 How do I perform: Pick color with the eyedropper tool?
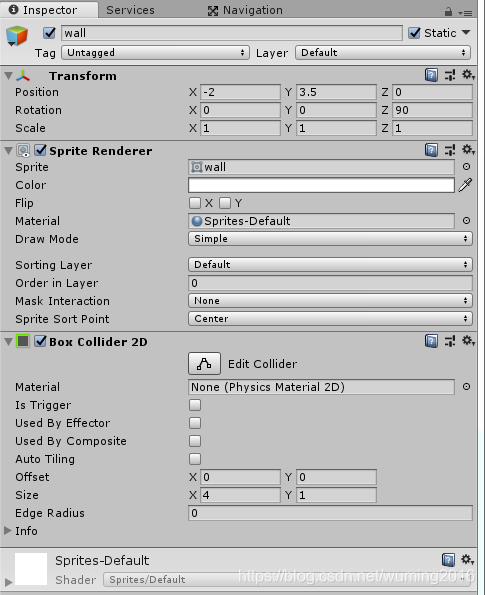[465, 185]
